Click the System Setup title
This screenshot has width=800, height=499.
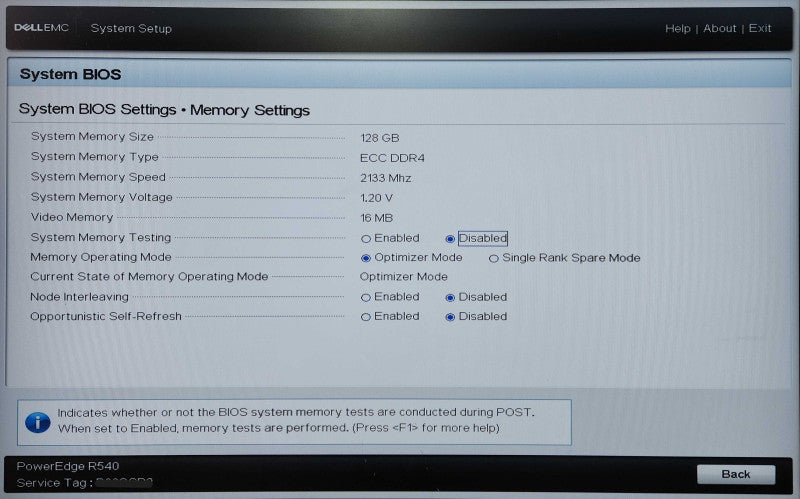click(131, 29)
